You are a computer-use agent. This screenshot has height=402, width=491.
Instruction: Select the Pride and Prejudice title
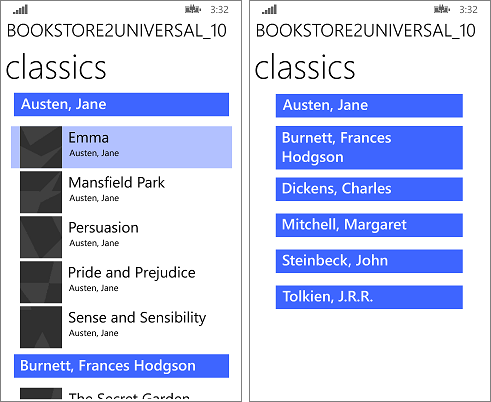point(132,273)
